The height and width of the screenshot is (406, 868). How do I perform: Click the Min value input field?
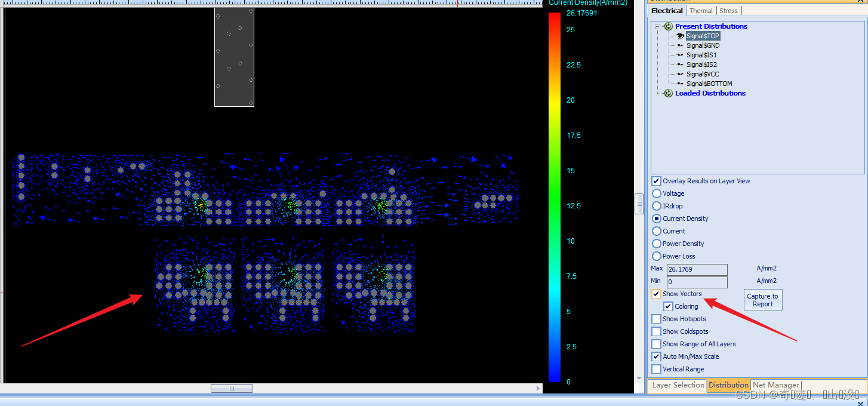pyautogui.click(x=697, y=282)
